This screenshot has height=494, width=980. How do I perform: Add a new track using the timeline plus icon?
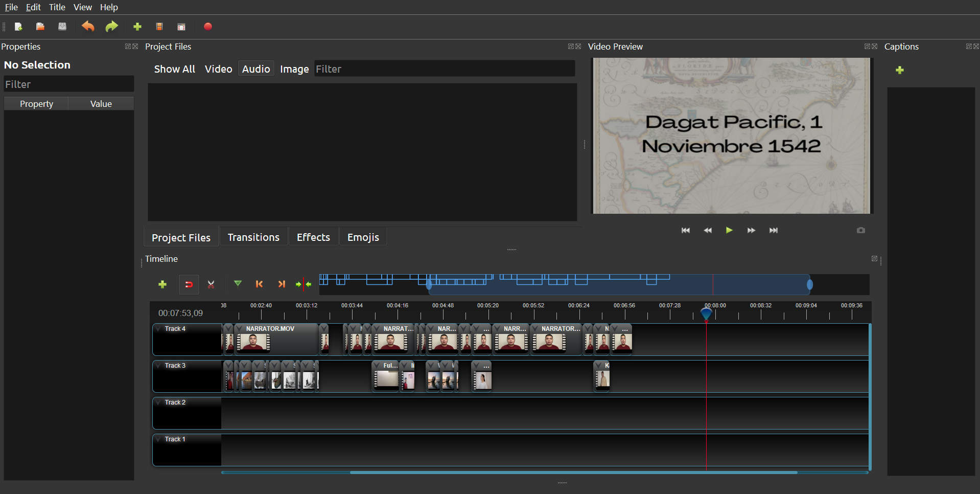point(162,284)
